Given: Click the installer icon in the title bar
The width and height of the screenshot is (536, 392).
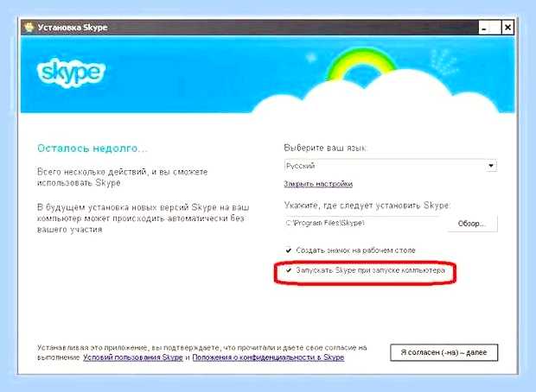Looking at the screenshot, I should [29, 28].
